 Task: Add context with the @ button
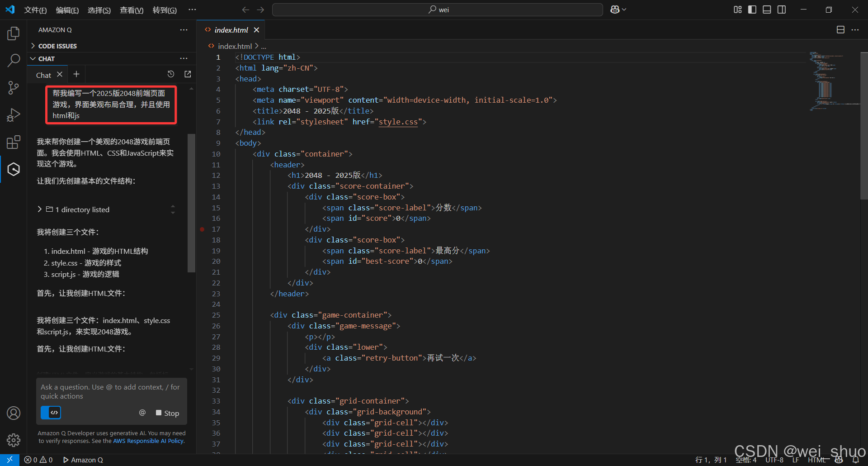[x=142, y=413]
